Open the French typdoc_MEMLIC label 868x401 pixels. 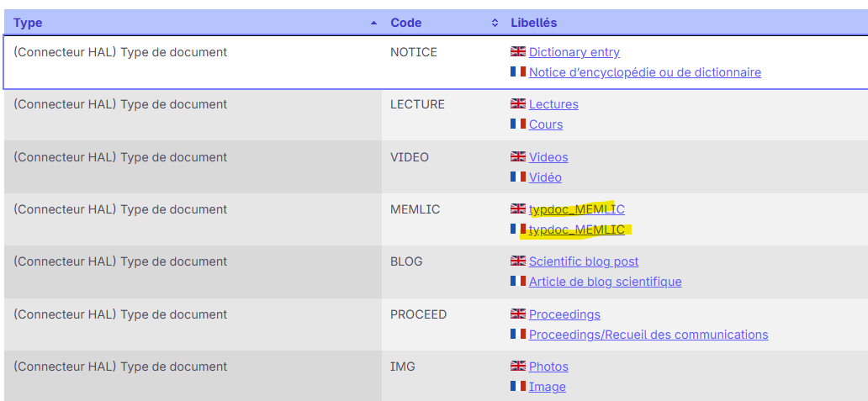[x=577, y=230]
